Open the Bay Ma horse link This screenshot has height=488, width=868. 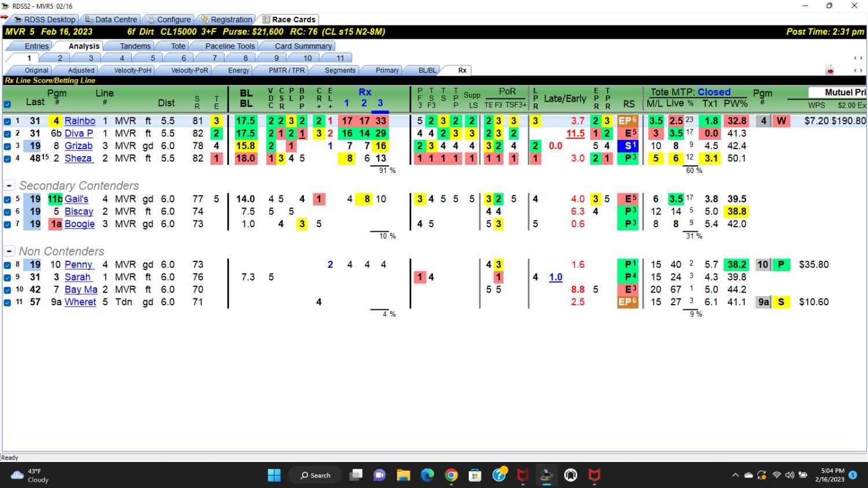[81, 290]
